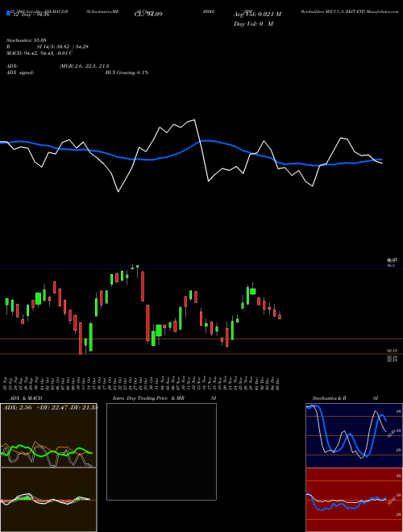Click the end of the blue SMA line

pyautogui.click(x=382, y=159)
